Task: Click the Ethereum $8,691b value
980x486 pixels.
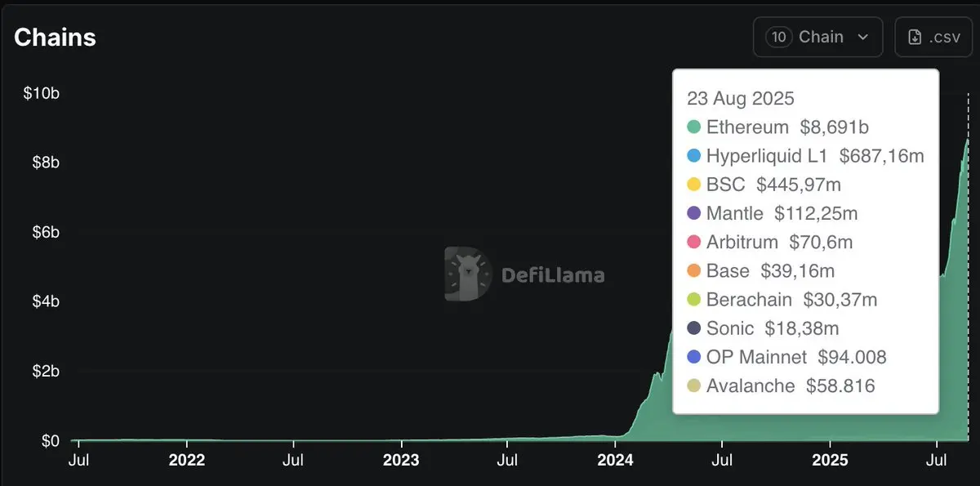Action: [834, 127]
